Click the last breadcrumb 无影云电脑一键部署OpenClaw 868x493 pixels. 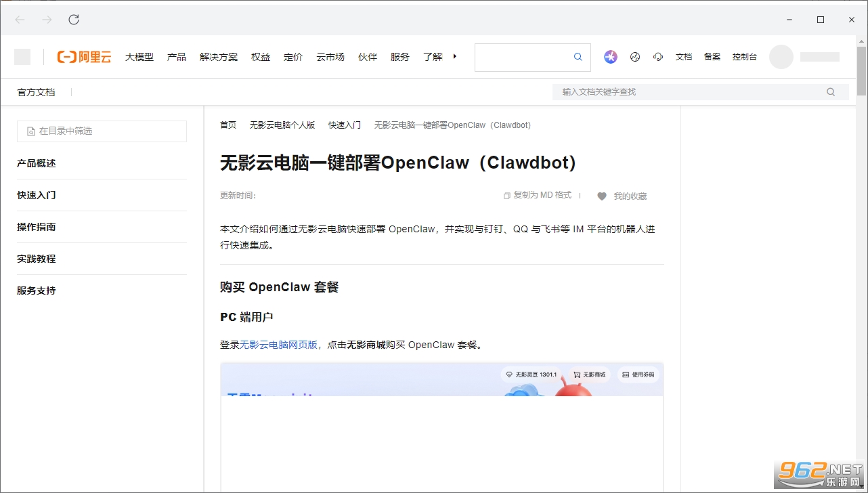point(453,125)
